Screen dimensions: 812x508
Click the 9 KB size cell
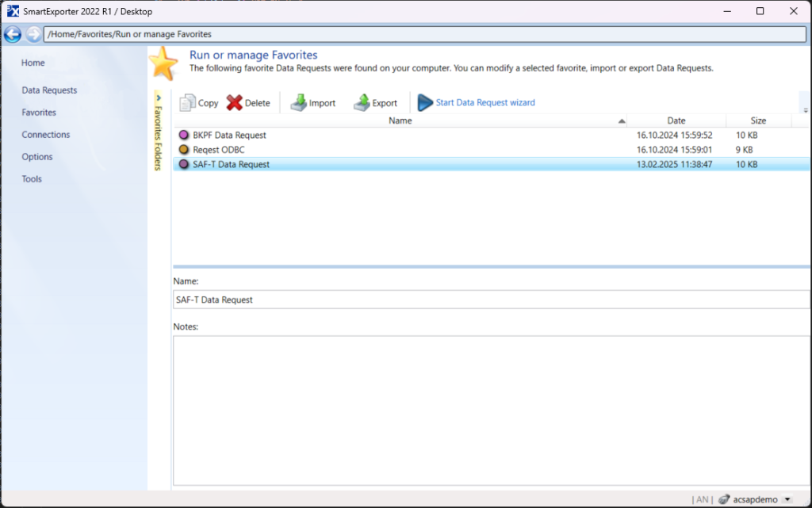click(x=744, y=150)
